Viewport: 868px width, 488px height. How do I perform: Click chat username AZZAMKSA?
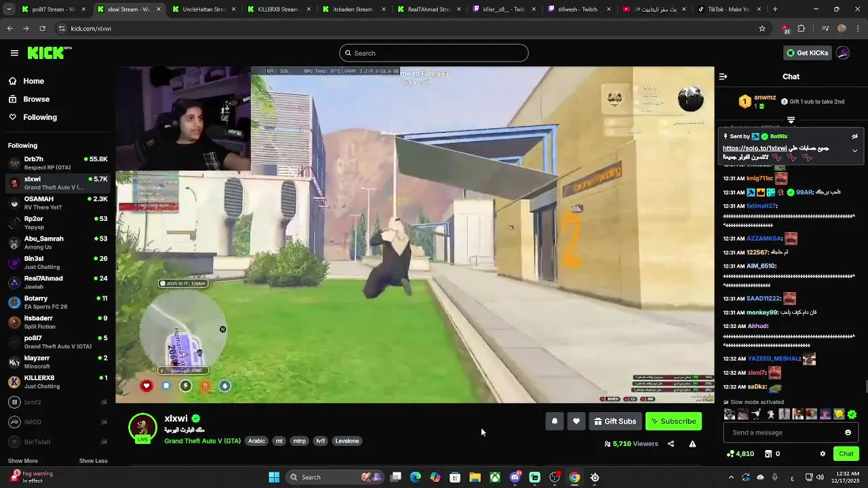click(x=764, y=239)
